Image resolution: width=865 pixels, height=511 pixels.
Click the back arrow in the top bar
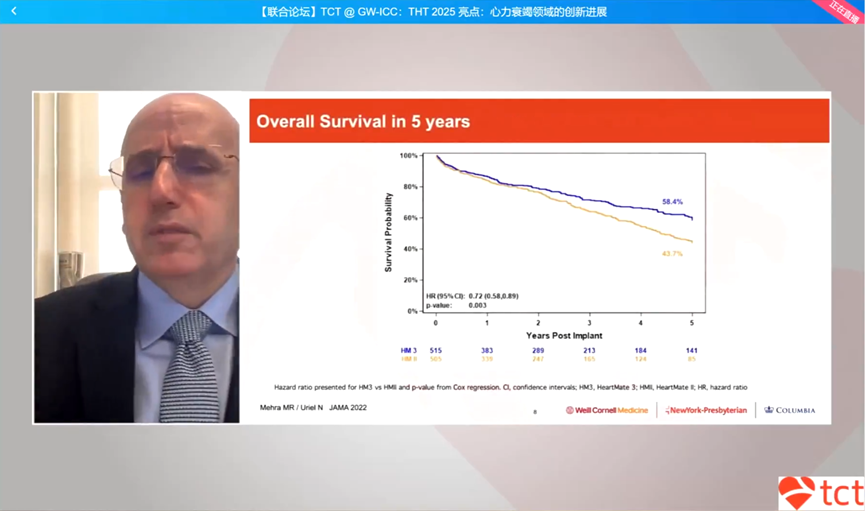coord(14,11)
